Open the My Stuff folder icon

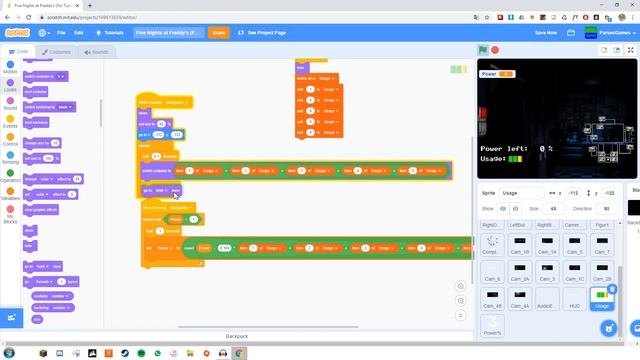tap(571, 33)
